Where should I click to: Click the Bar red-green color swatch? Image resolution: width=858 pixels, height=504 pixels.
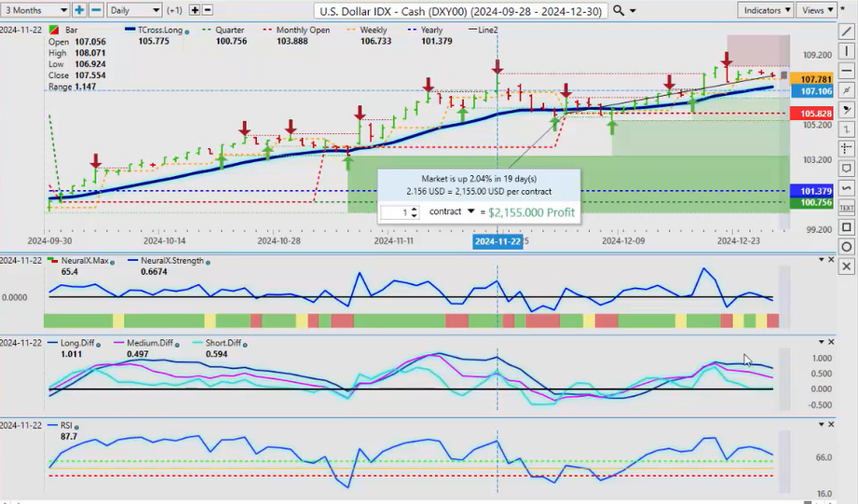(x=53, y=30)
